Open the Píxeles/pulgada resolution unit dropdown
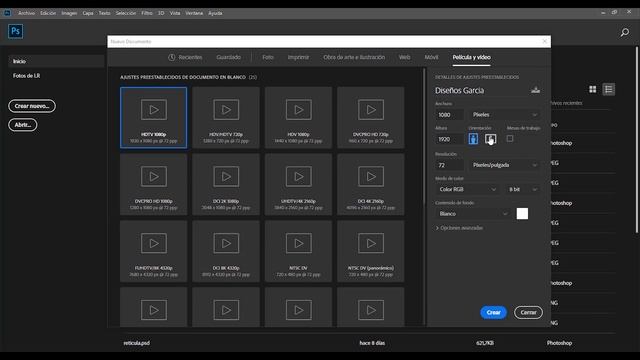The image size is (640, 360). click(504, 165)
